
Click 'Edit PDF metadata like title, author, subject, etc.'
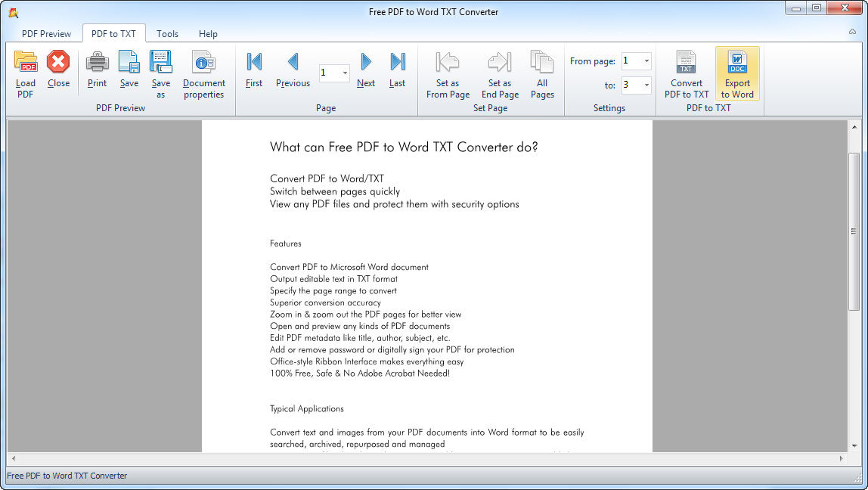pos(360,338)
